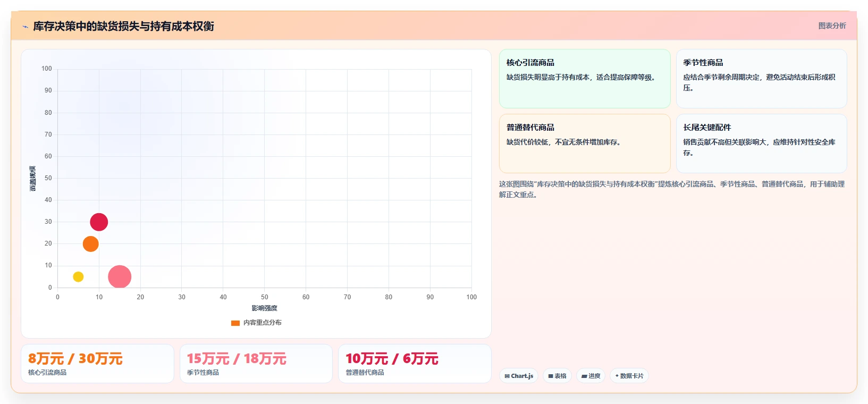Toggle the 内容重点分布 legend swatch
868x404 pixels.
235,323
